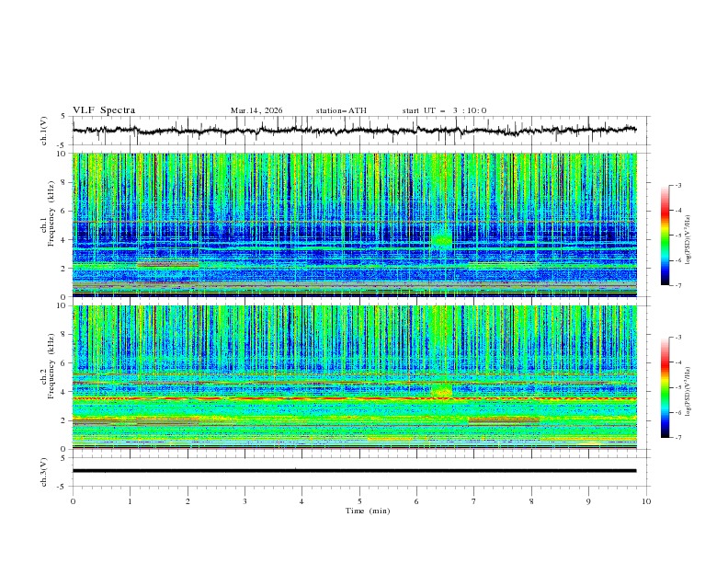Select the date text "Mar.14, 2026"

click(x=256, y=110)
